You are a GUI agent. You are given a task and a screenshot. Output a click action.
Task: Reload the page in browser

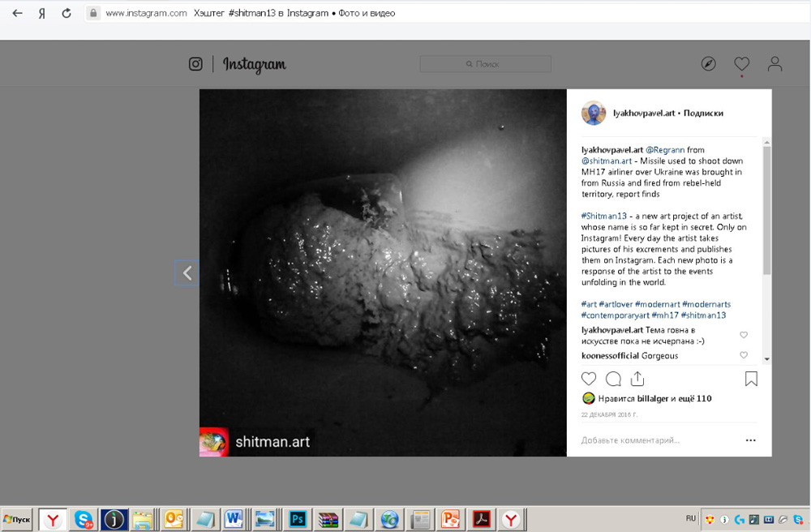[67, 13]
